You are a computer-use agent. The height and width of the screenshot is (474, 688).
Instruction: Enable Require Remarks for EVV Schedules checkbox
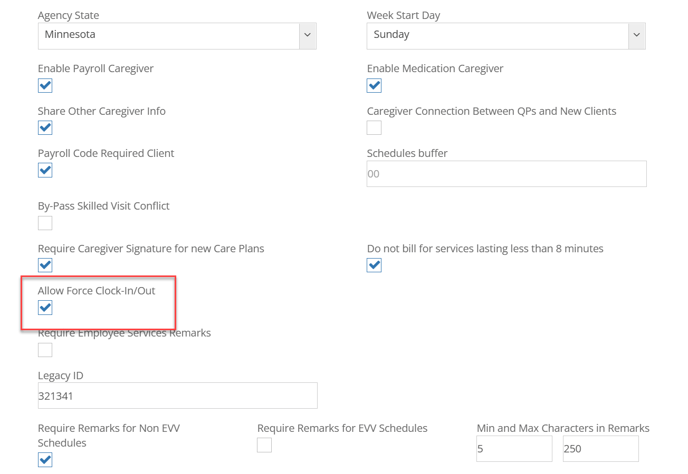[x=265, y=445]
